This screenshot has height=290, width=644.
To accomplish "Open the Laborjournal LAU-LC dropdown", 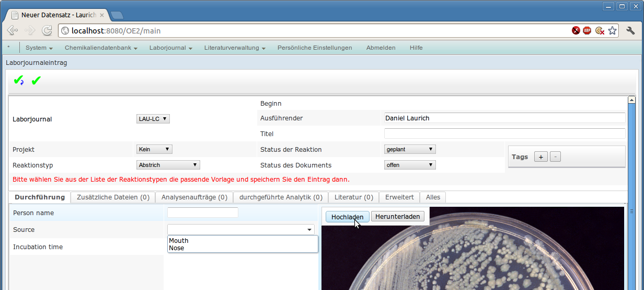I will [153, 119].
